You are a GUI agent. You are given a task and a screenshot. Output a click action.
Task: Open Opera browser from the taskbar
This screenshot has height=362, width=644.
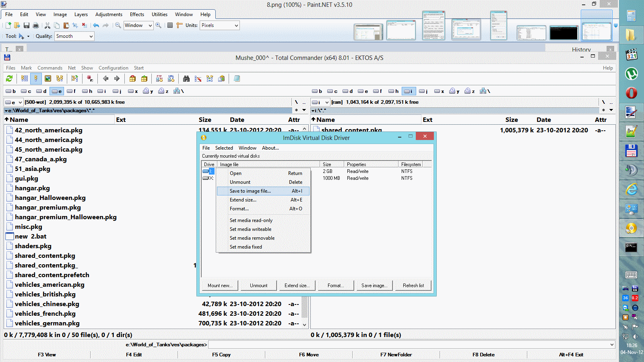click(631, 93)
